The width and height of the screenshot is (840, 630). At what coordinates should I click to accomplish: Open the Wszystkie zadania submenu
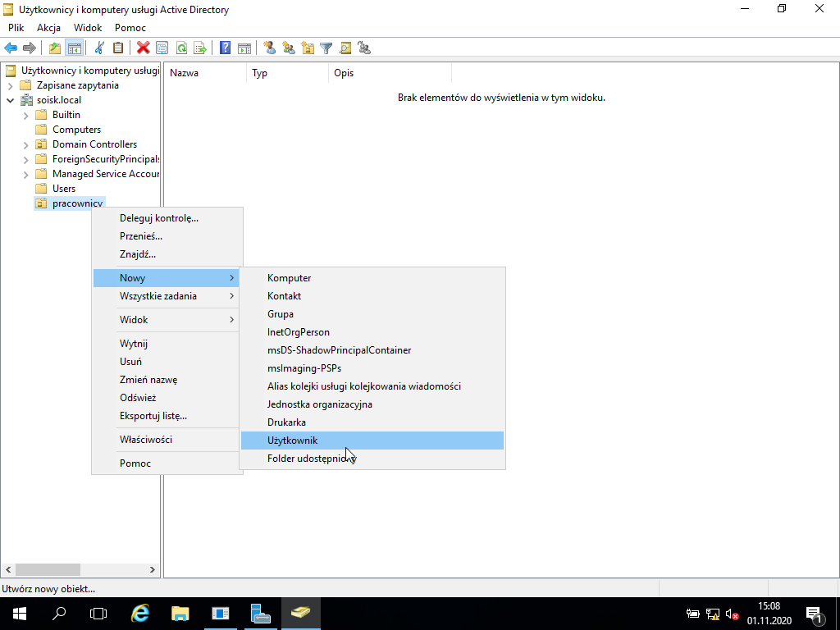[167, 296]
